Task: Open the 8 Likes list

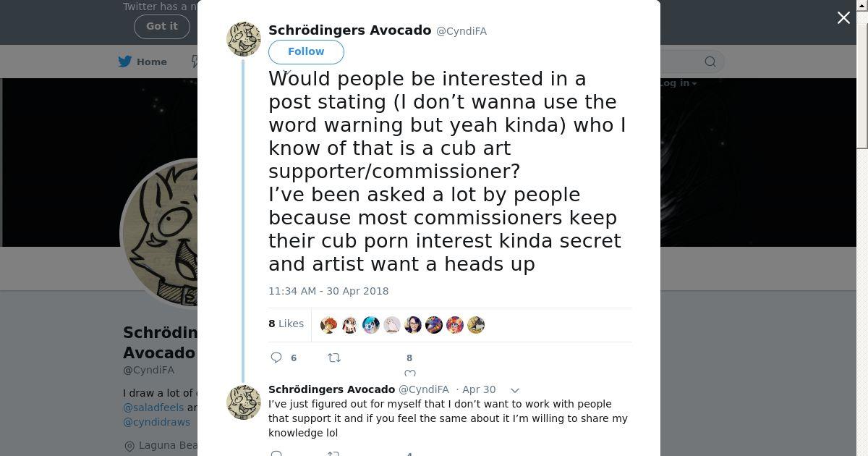Action: click(286, 324)
